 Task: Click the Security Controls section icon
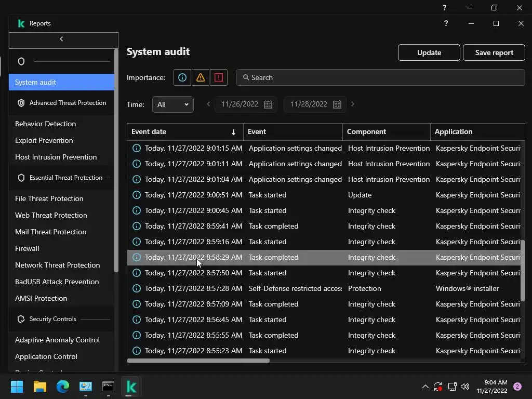pos(21,319)
